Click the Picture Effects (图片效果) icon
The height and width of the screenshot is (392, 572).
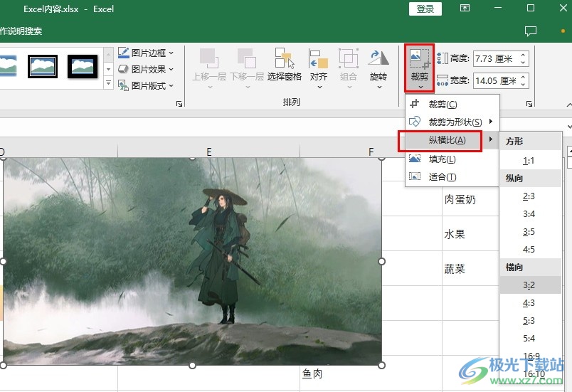124,69
